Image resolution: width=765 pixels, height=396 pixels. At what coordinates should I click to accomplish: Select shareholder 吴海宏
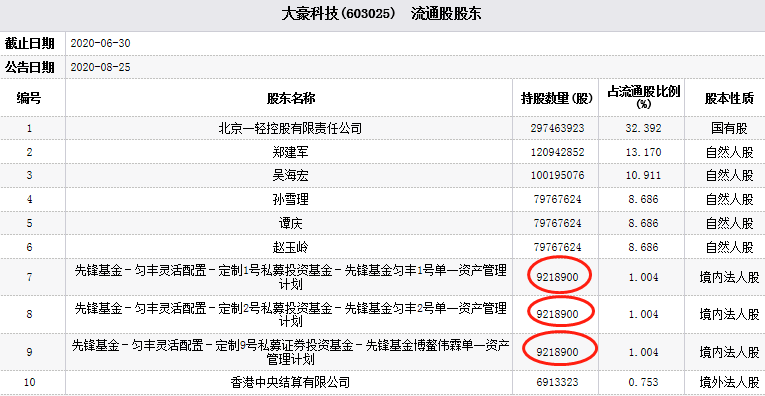point(290,176)
